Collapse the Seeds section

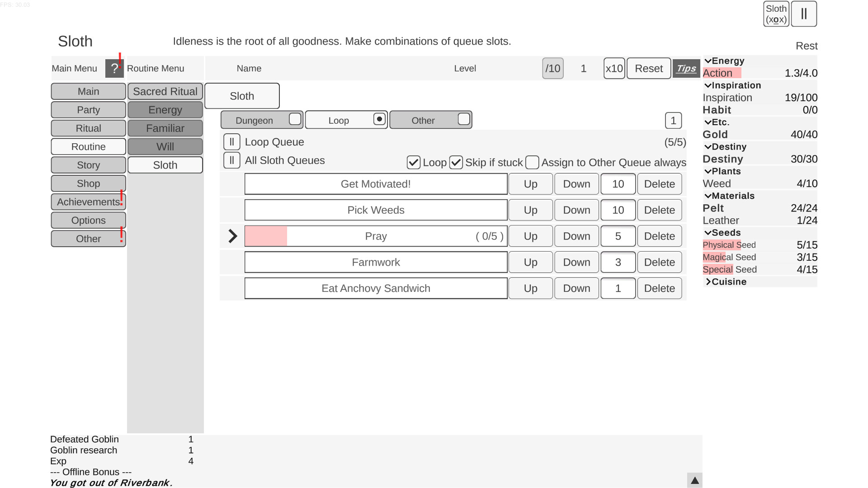(x=708, y=233)
